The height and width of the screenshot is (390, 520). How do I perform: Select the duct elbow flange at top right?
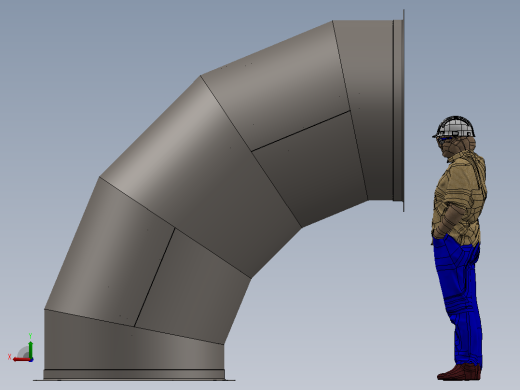point(404,110)
